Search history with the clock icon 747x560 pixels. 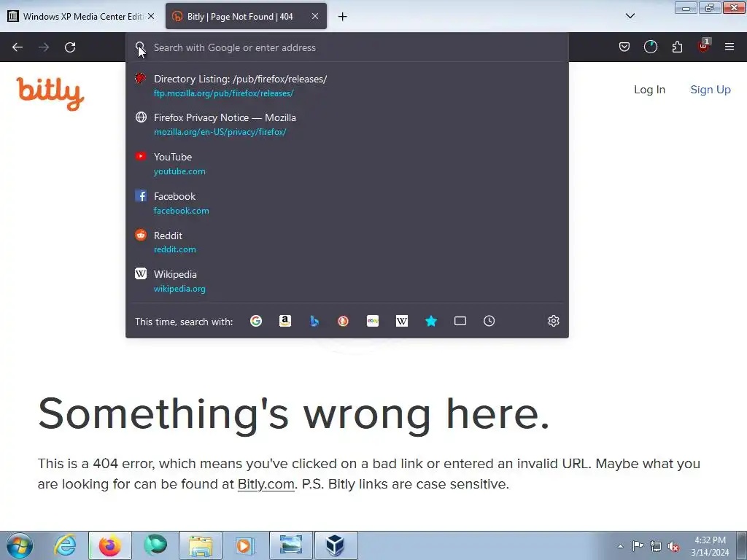click(x=489, y=321)
